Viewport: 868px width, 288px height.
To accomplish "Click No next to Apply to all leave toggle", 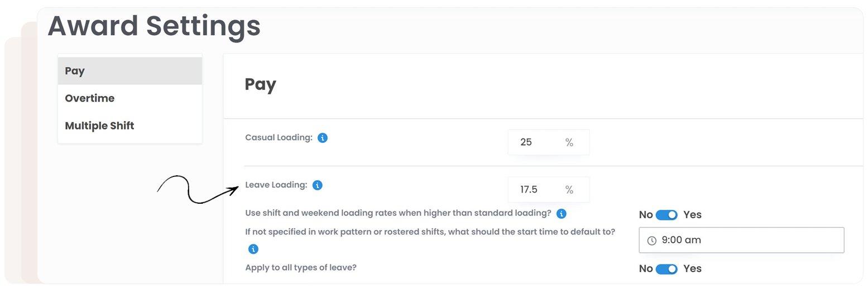I will click(646, 268).
